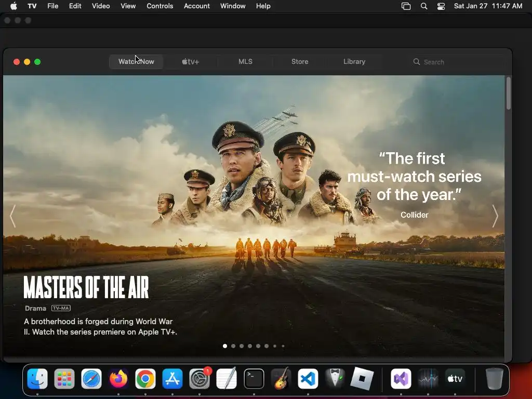The height and width of the screenshot is (399, 532).
Task: Click the magnifier icon in Search field
Action: tap(416, 62)
